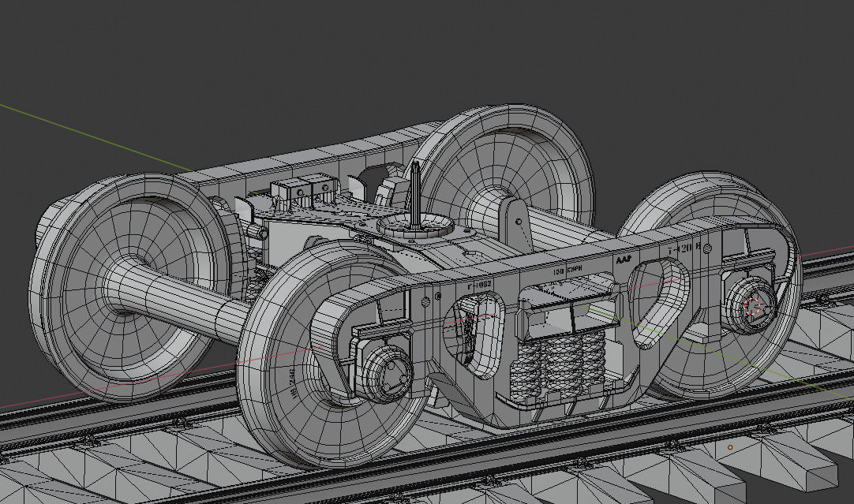Screen dimensions: 854x504
Task: Click the red-white 3D cursor on the axle cap
Action: [x=753, y=307]
